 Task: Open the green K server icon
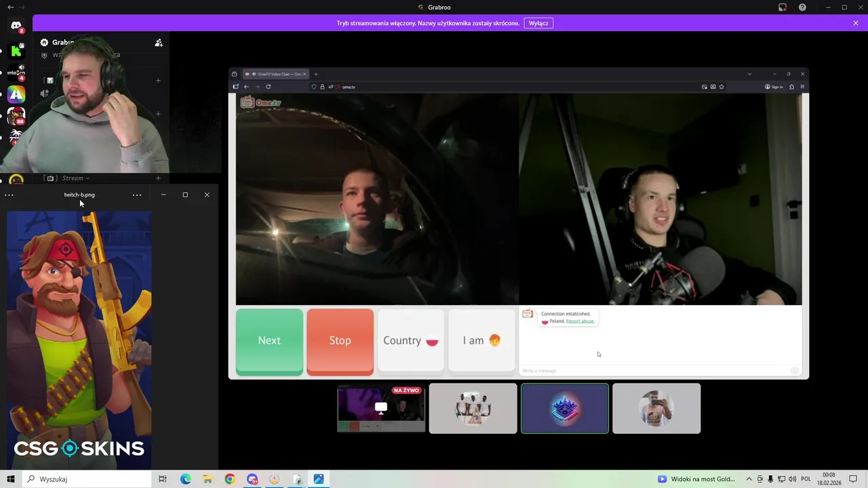click(16, 50)
